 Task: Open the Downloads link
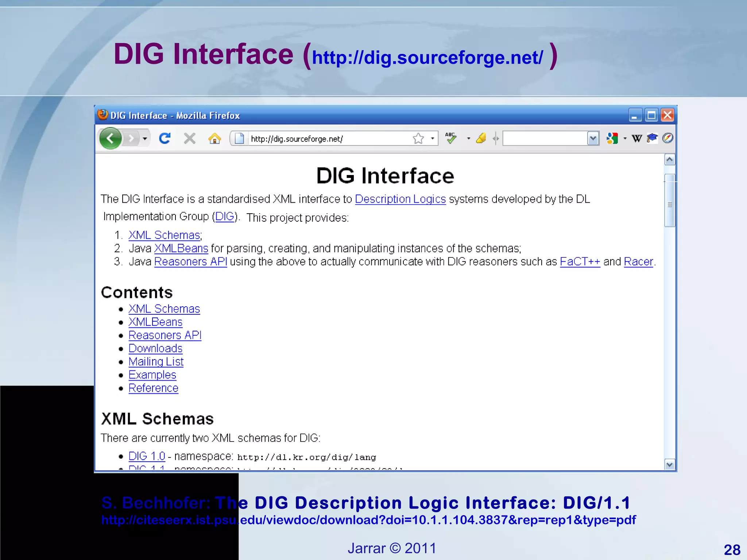(x=155, y=348)
